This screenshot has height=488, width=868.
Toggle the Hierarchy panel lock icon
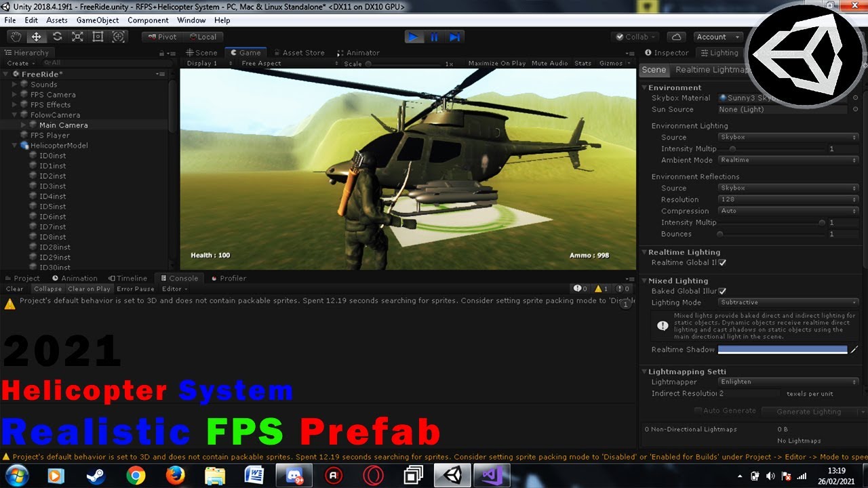tap(163, 52)
